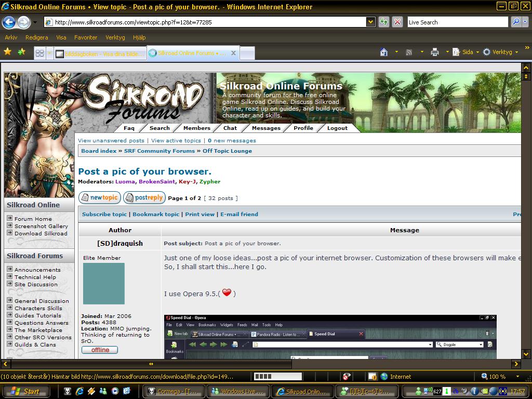The width and height of the screenshot is (532, 399).
Task: Click the red Stop loading icon
Action: [x=397, y=22]
